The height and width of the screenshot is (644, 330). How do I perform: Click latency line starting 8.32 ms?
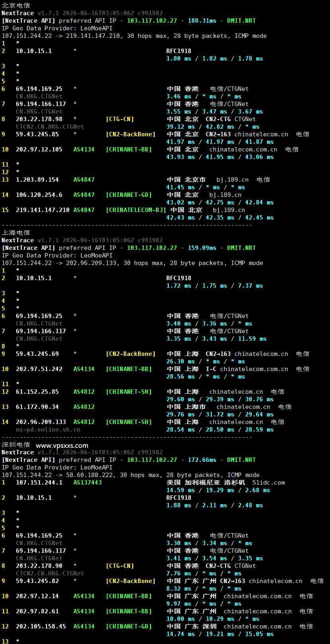(x=204, y=589)
